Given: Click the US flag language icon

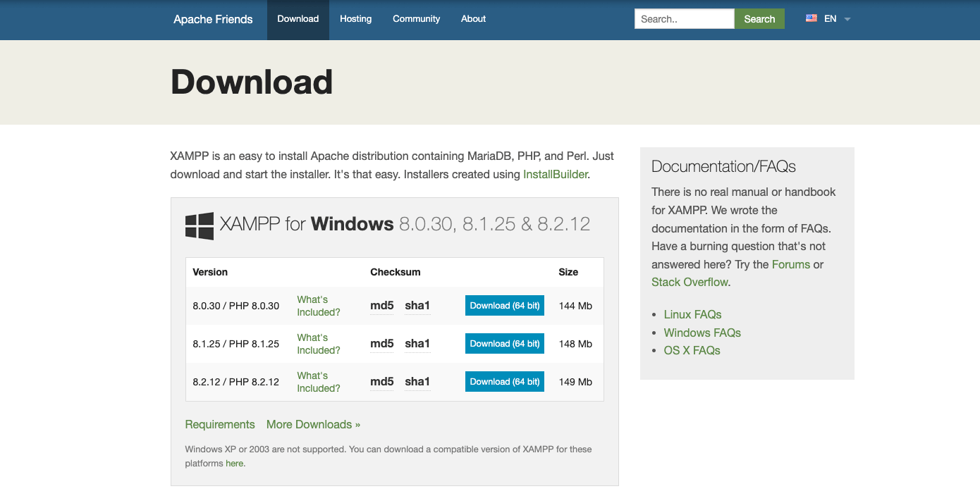Looking at the screenshot, I should pos(811,19).
